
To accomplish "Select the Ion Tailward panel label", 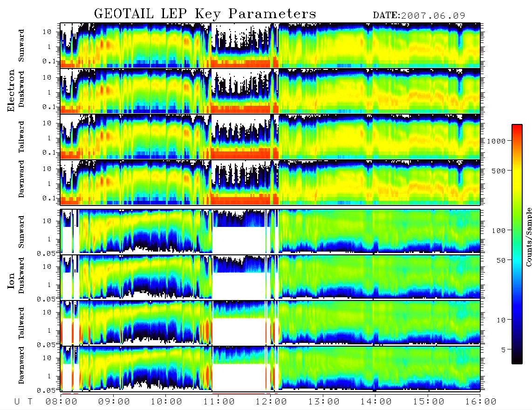I will pos(21,323).
